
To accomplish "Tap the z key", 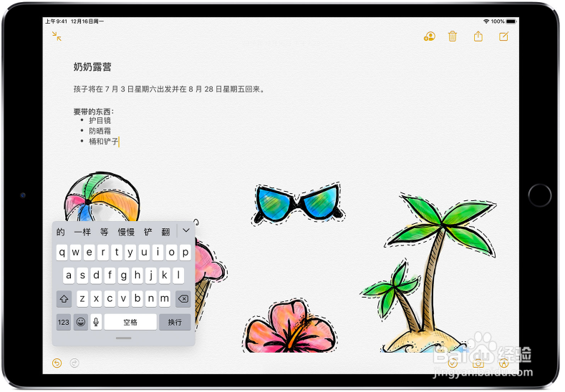I will coord(82,299).
